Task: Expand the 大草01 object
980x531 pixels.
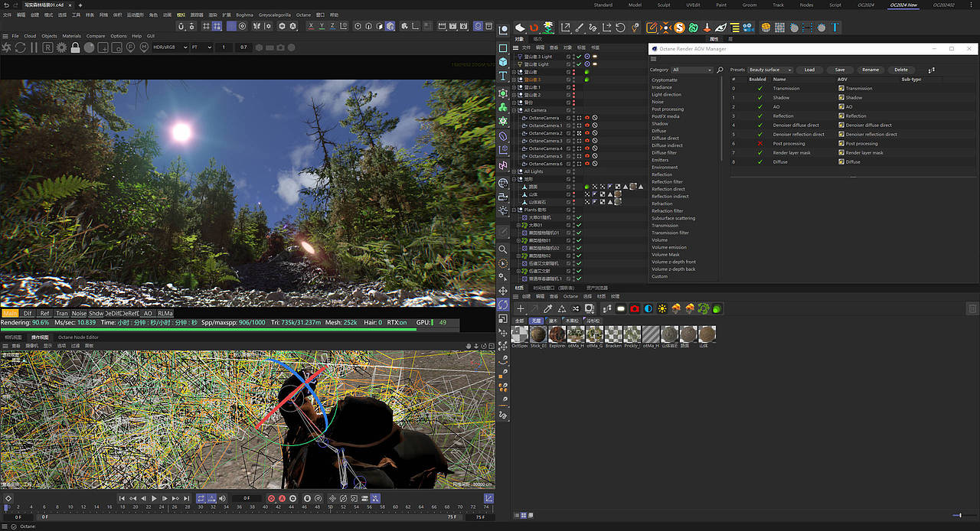Action: [x=518, y=225]
